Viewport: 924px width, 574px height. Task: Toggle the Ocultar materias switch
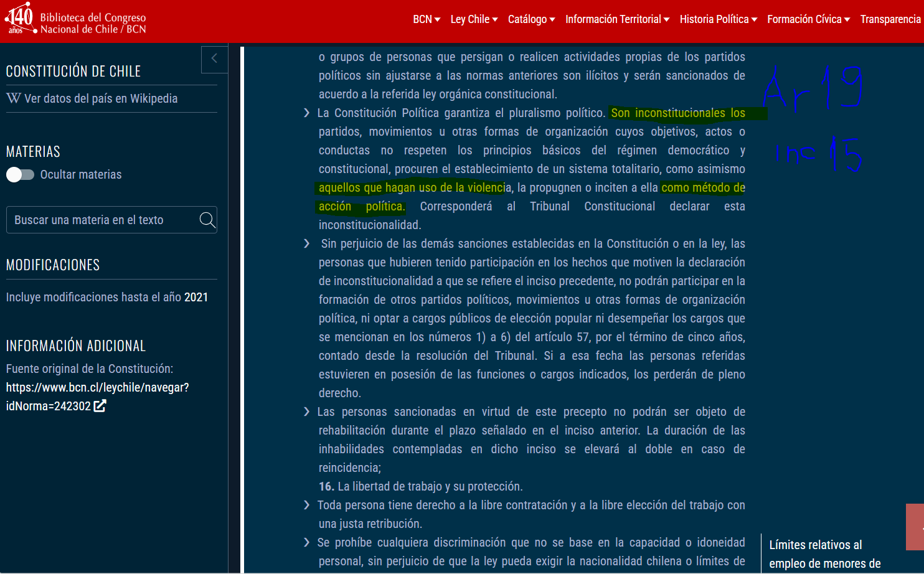[21, 174]
